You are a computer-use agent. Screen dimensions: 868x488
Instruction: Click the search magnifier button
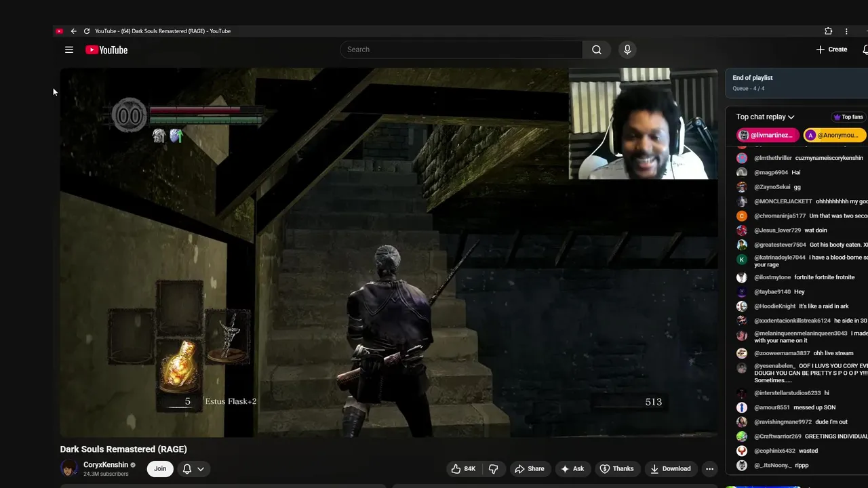tap(596, 49)
